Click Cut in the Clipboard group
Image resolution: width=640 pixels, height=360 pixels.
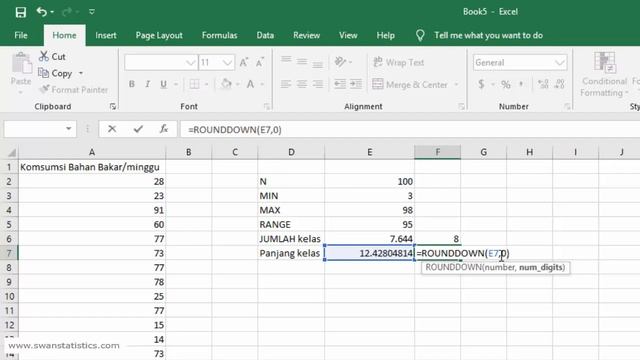point(52,57)
